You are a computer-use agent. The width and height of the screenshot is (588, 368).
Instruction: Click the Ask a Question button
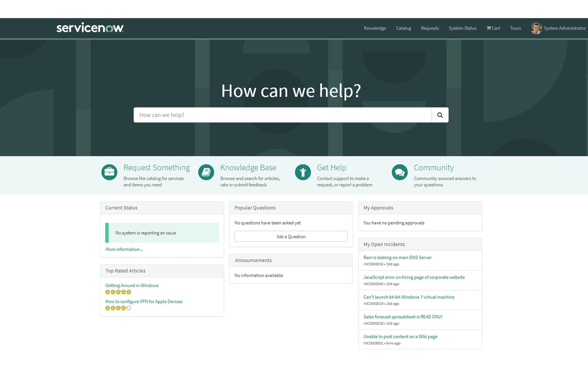[291, 236]
